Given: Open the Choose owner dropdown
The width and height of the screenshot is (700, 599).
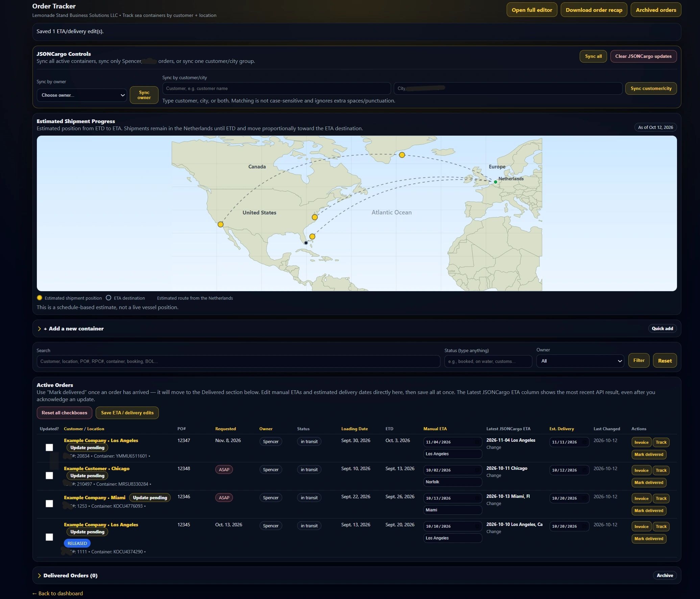Looking at the screenshot, I should click(x=82, y=95).
